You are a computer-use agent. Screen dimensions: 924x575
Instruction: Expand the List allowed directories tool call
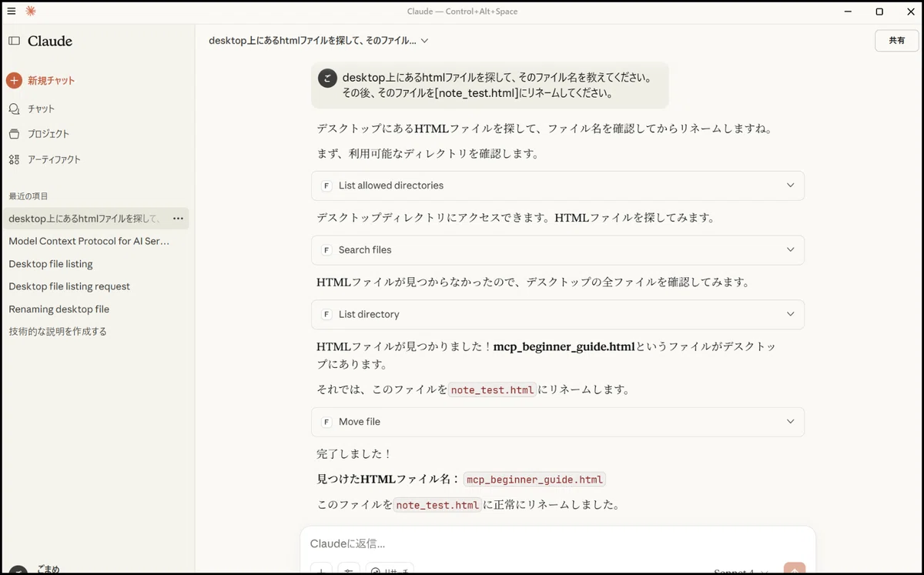coord(557,186)
